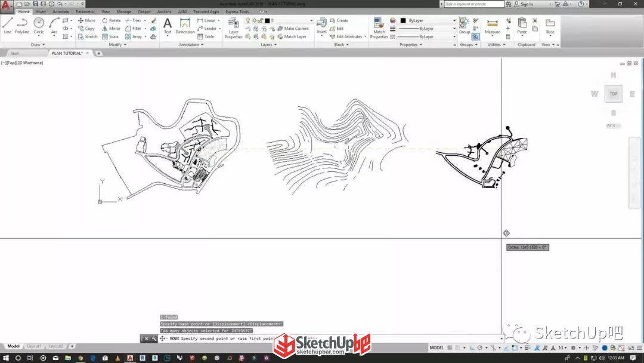Open the Parametric ribbon tab
The height and width of the screenshot is (363, 644).
pos(85,11)
